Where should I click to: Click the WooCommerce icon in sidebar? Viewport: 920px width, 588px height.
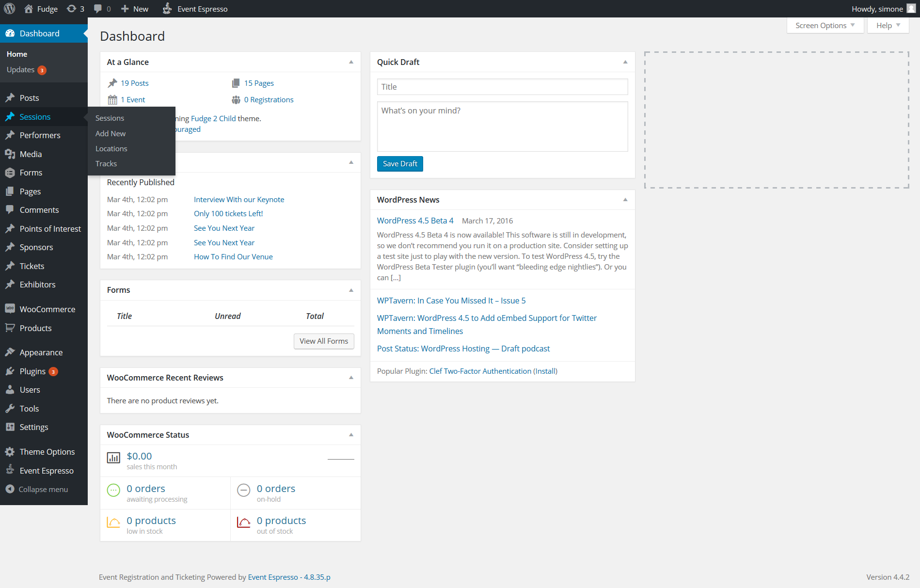[x=10, y=309]
